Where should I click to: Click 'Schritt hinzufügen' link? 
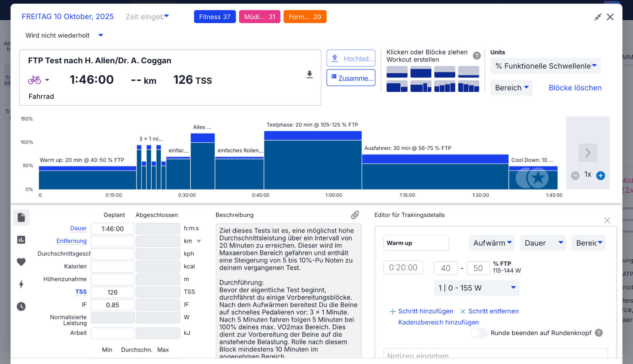click(425, 311)
